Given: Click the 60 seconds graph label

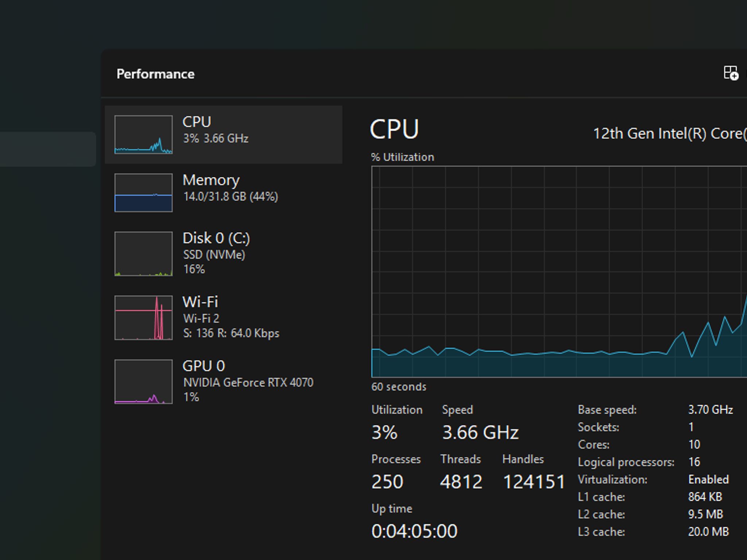Looking at the screenshot, I should (399, 387).
